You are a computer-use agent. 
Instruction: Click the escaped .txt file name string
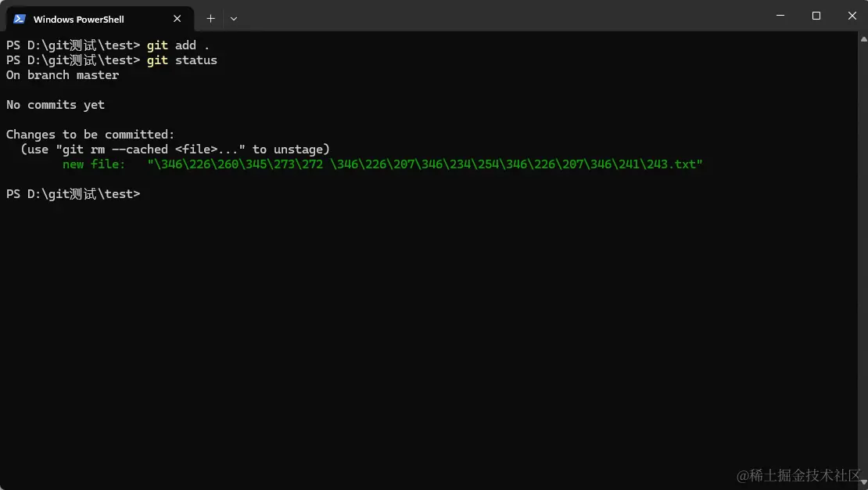click(x=425, y=164)
